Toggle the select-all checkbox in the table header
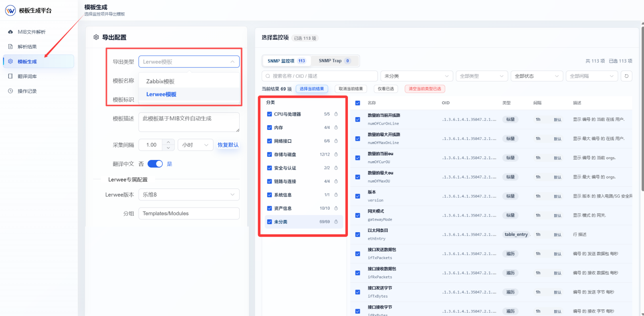The width and height of the screenshot is (644, 316). (x=357, y=103)
